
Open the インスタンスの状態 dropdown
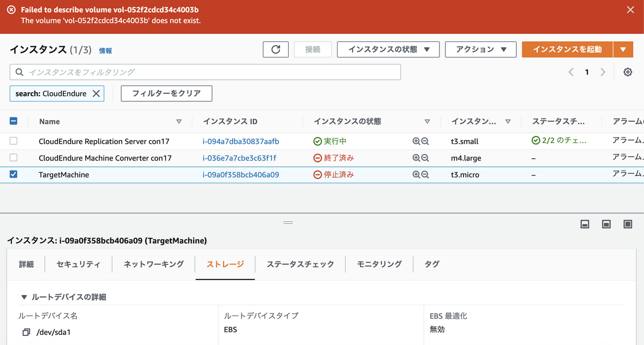pos(389,49)
